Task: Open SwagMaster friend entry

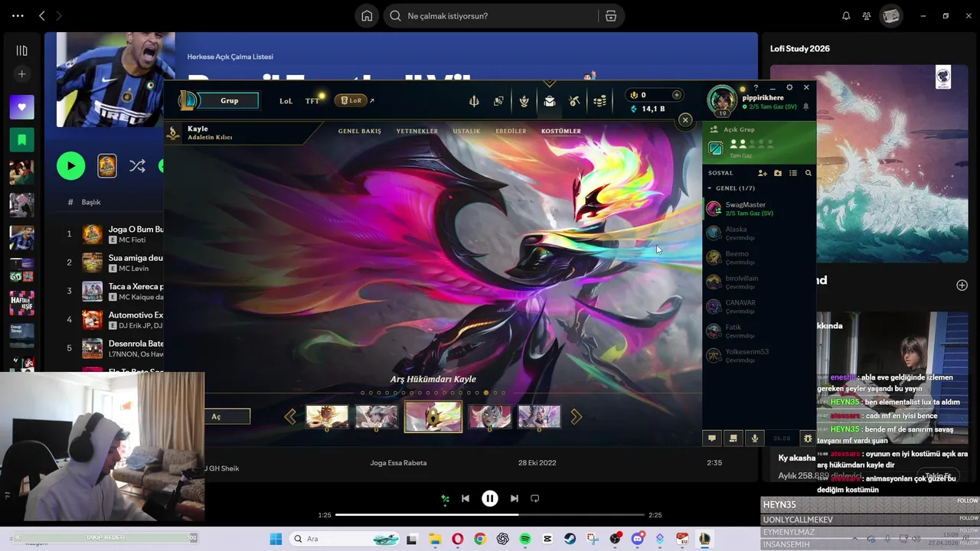Action: click(x=759, y=208)
